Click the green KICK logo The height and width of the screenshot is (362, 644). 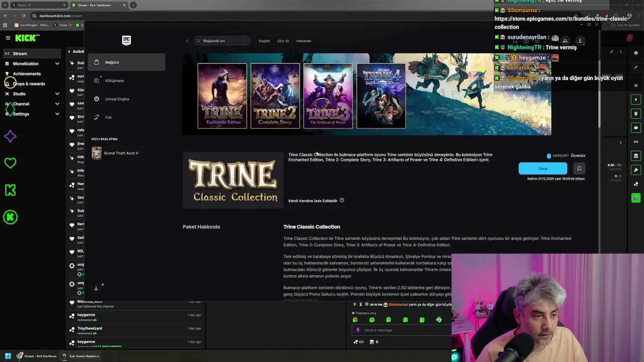click(x=25, y=38)
